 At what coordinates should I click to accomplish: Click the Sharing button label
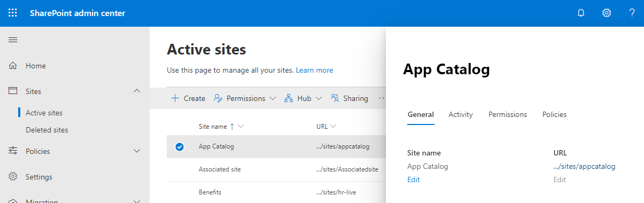click(x=356, y=98)
